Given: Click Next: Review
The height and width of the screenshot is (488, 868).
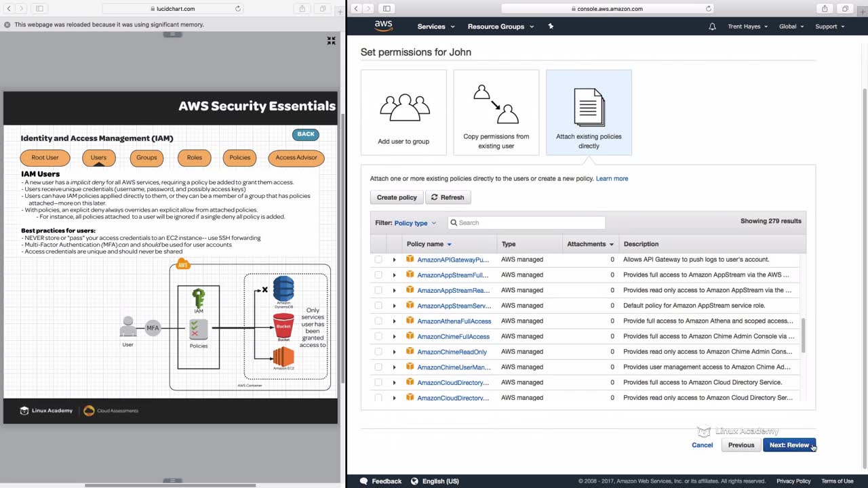Looking at the screenshot, I should pos(789,445).
